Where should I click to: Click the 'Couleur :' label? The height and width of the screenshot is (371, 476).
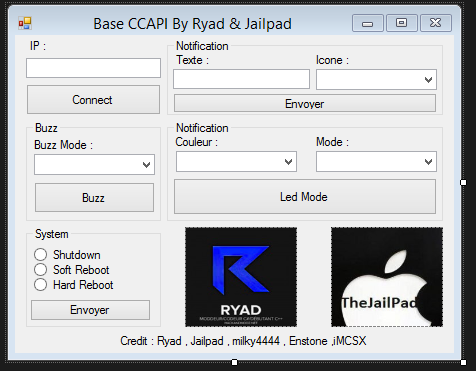[197, 142]
